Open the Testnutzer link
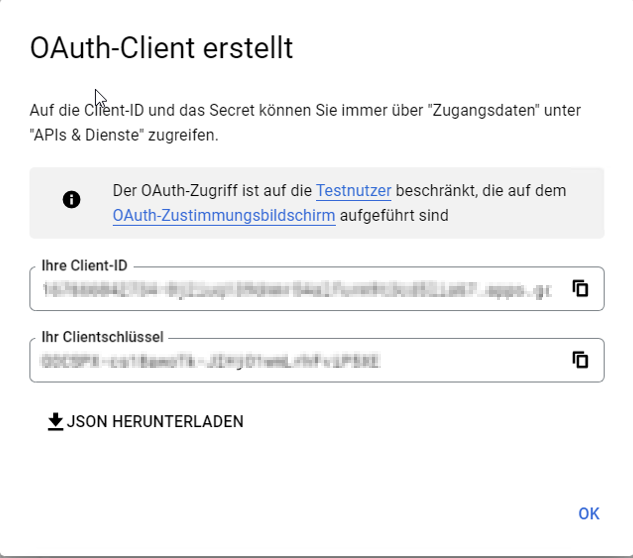This screenshot has width=633, height=558. 353,191
